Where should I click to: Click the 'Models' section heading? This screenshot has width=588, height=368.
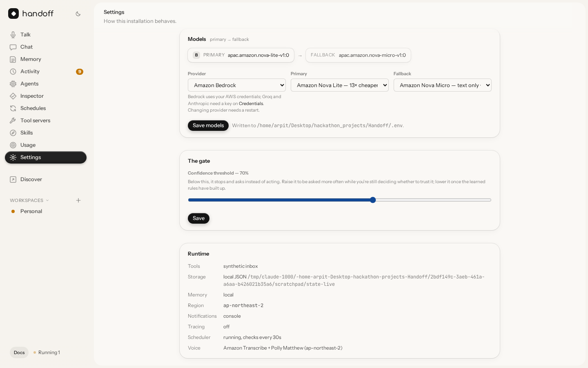(197, 39)
